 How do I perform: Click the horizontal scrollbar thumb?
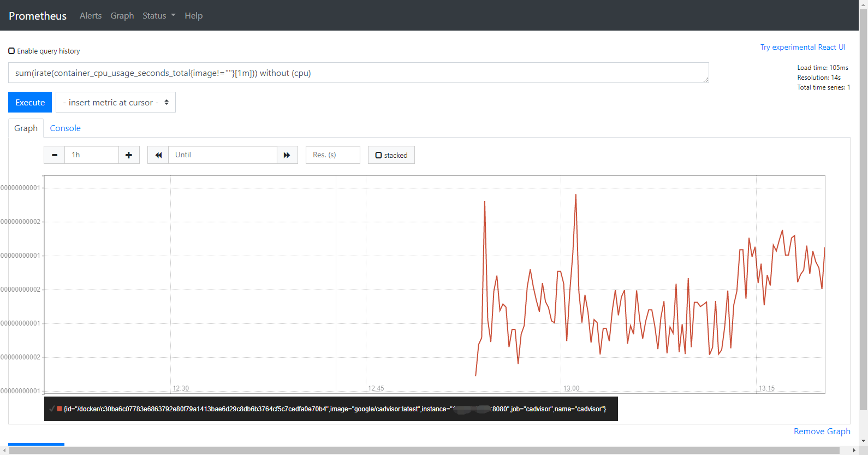pyautogui.click(x=424, y=451)
